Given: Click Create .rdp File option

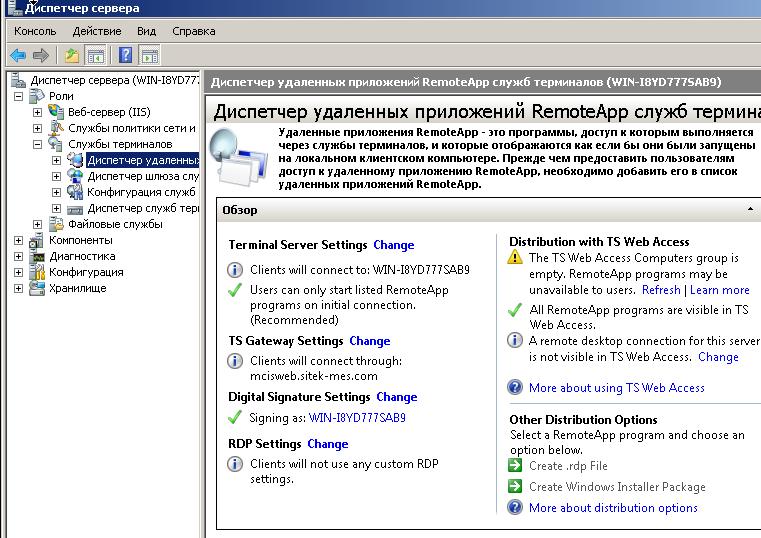Looking at the screenshot, I should [568, 466].
